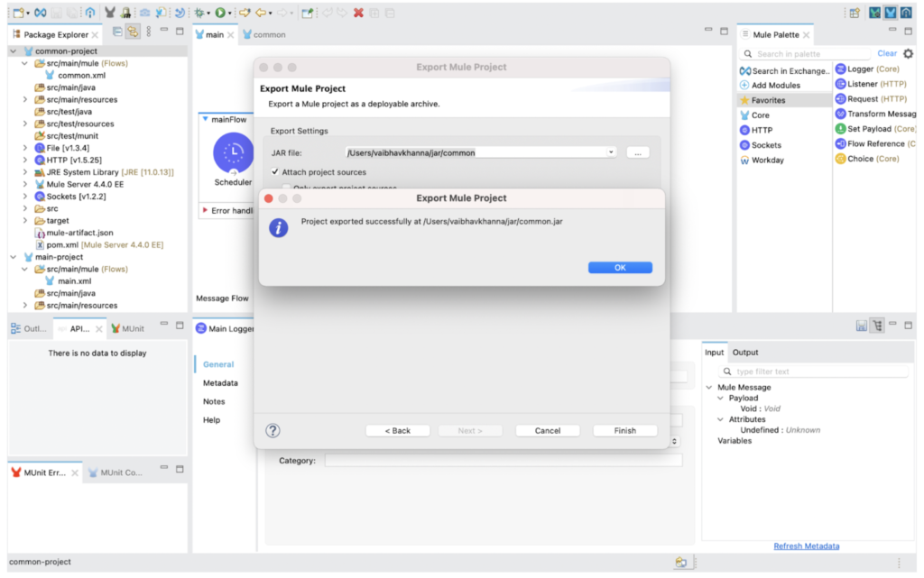Collapse the common-project tree node
Image resolution: width=924 pixels, height=578 pixels.
tap(14, 51)
